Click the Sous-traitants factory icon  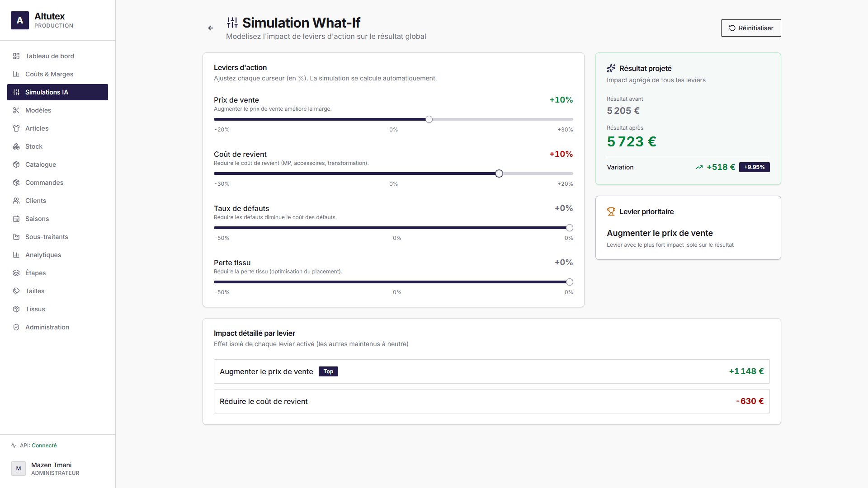[16, 237]
